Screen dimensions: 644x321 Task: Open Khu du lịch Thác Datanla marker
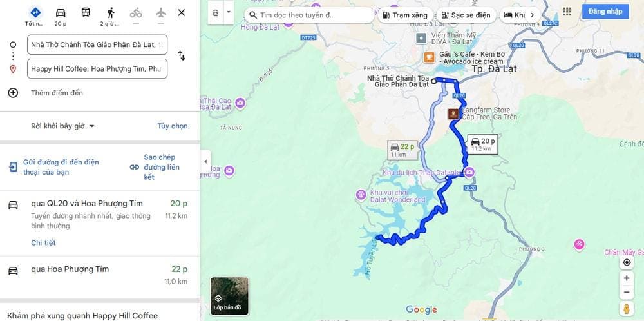pos(469,172)
